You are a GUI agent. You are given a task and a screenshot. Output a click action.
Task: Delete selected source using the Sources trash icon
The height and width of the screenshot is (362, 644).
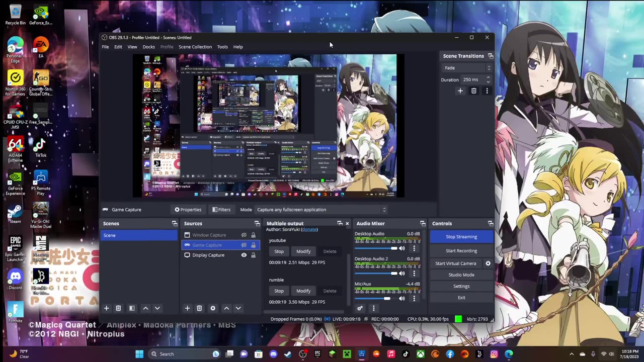point(199,308)
